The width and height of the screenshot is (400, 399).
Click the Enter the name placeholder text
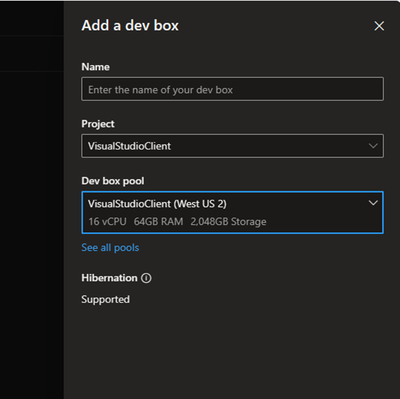(x=160, y=90)
